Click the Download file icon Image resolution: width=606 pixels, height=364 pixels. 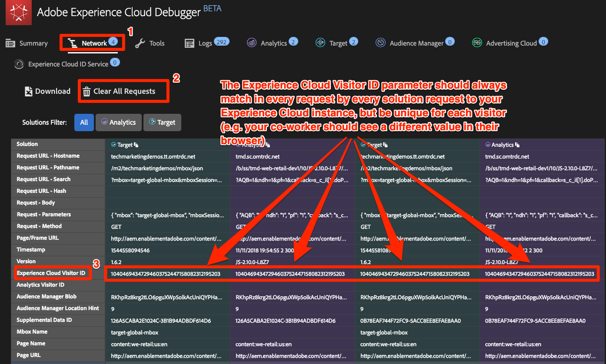(x=28, y=91)
